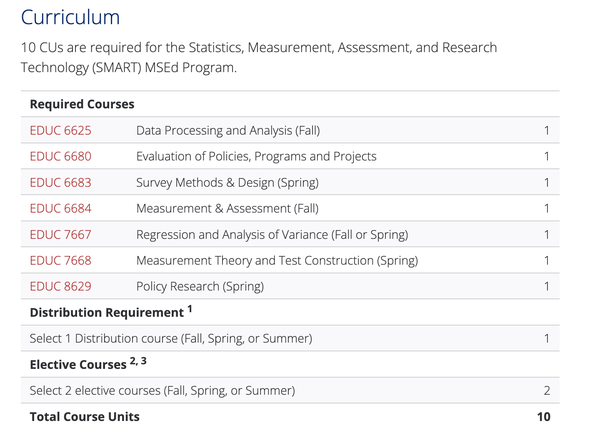Click footnote 3 beside Elective Courses
The image size is (600, 441).
[x=143, y=361]
